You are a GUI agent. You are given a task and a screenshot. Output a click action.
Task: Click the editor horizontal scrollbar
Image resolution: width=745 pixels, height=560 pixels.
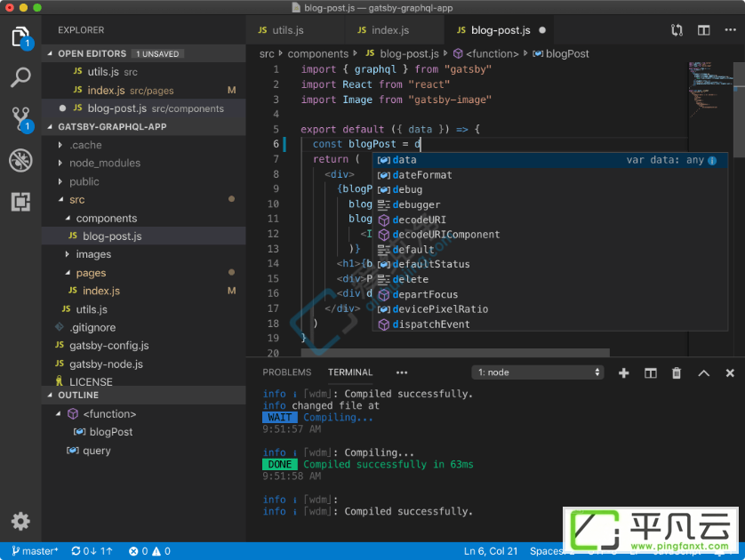[454, 353]
